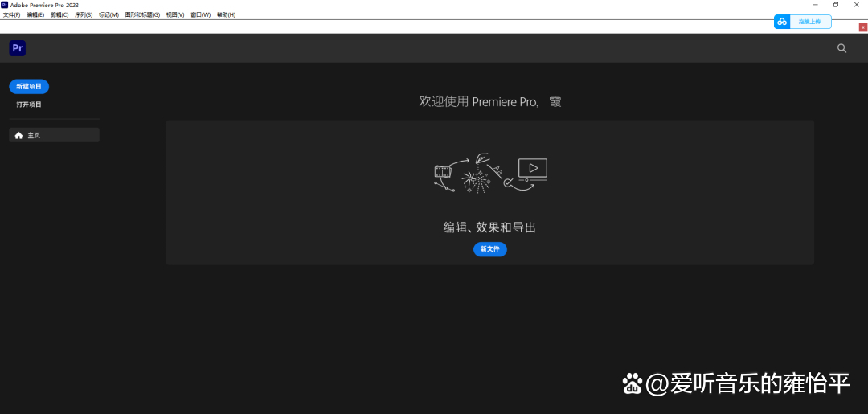Screen dimensions: 868x414
Task: Click the cloud upload icon
Action: coord(782,22)
